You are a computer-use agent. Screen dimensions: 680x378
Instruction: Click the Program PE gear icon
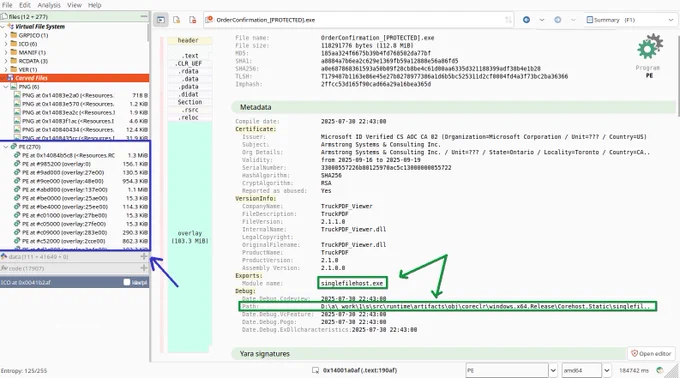[649, 47]
